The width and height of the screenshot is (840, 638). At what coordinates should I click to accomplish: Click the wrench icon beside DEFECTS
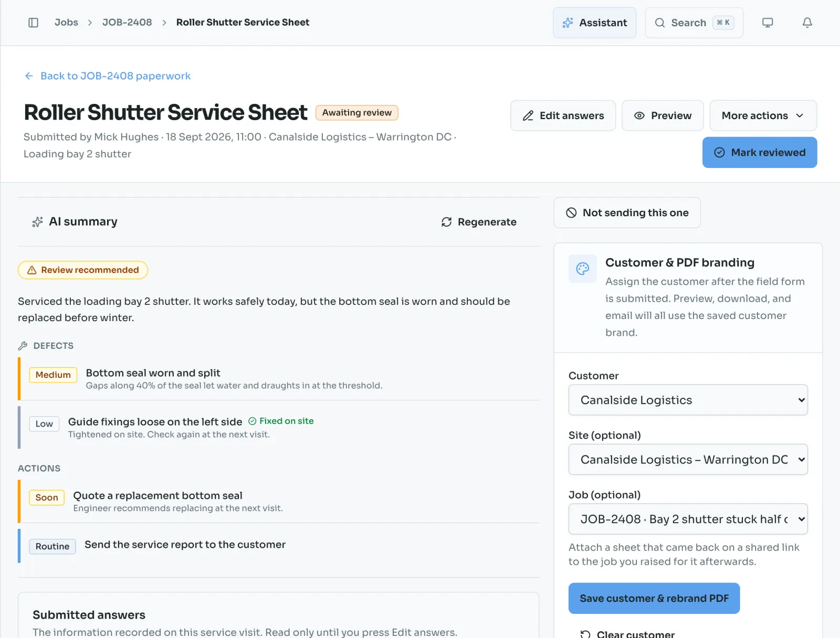click(x=23, y=346)
